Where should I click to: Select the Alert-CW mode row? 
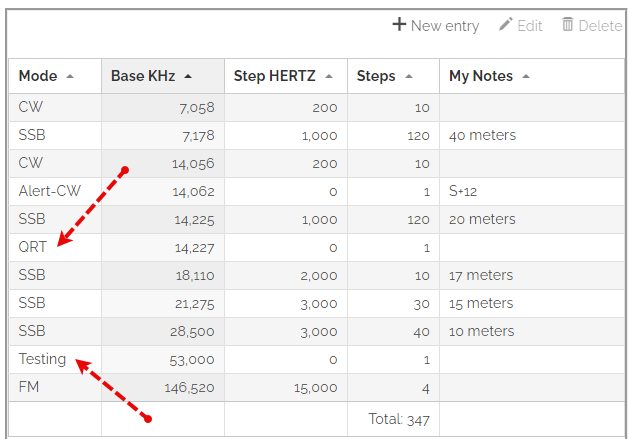46,191
